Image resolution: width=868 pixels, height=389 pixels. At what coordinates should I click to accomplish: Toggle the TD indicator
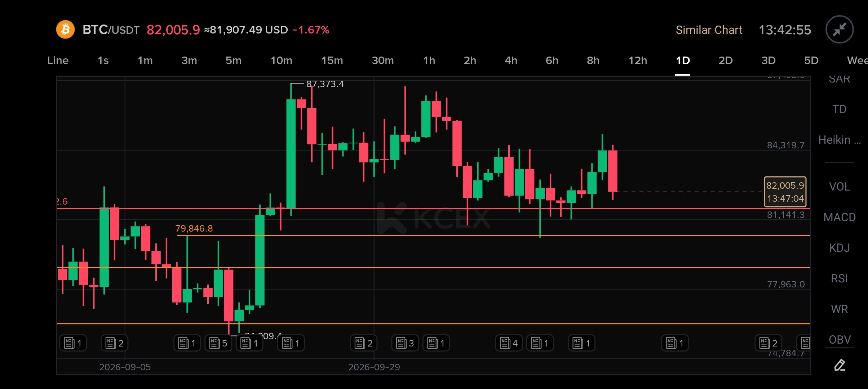[840, 109]
